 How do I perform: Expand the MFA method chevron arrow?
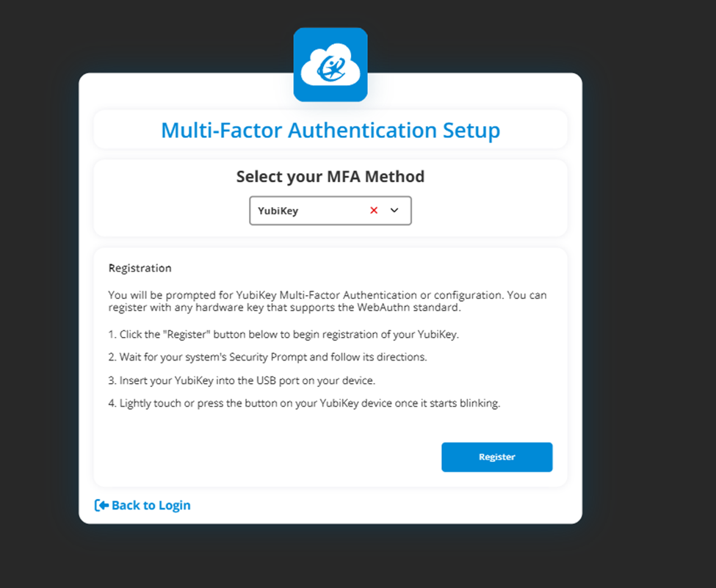point(394,210)
